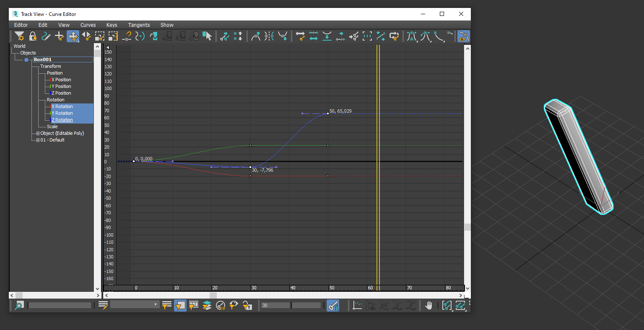Screen dimensions: 644x330
Task: Click the key value input field
Action: (x=306, y=305)
